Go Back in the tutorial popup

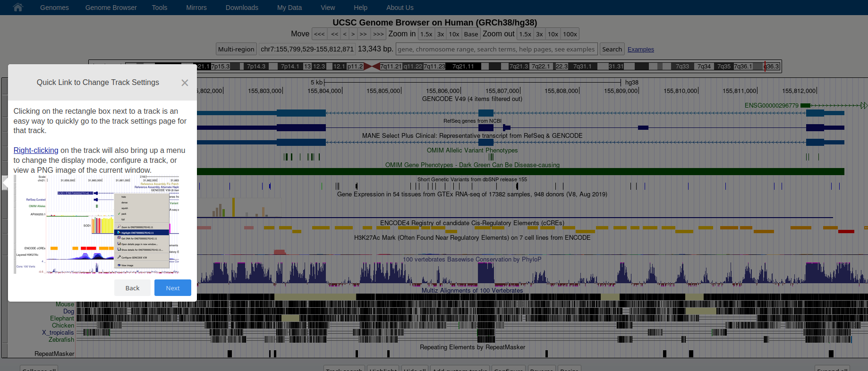132,288
